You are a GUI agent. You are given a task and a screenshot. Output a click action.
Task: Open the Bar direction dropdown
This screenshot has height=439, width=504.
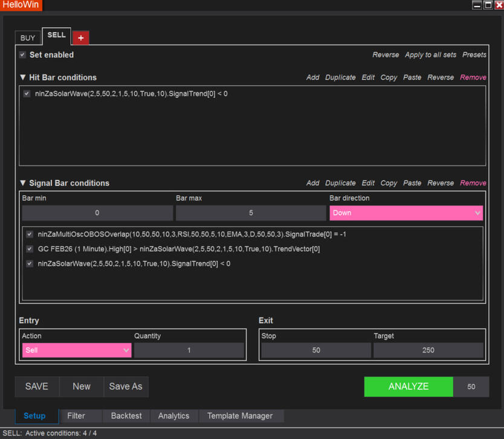pyautogui.click(x=406, y=213)
